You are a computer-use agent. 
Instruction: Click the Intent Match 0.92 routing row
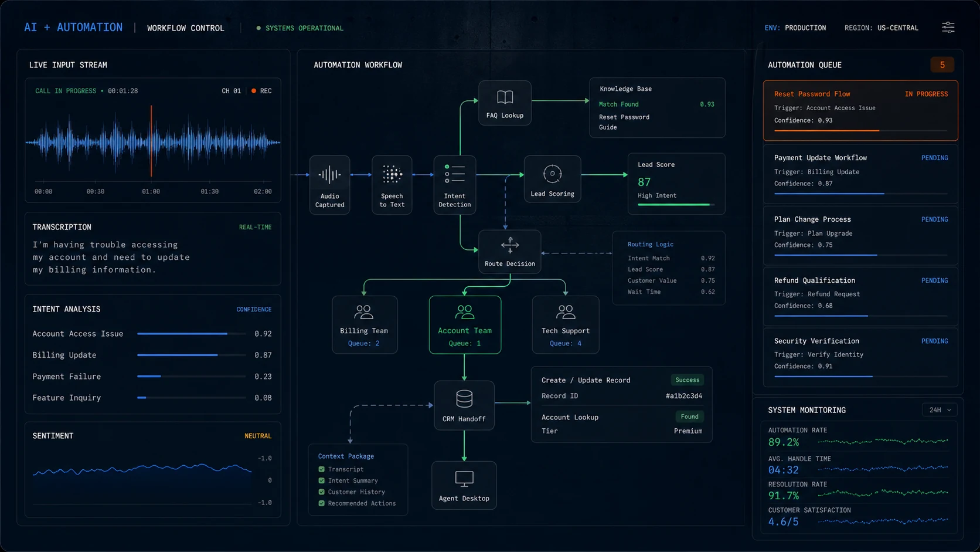[671, 258]
